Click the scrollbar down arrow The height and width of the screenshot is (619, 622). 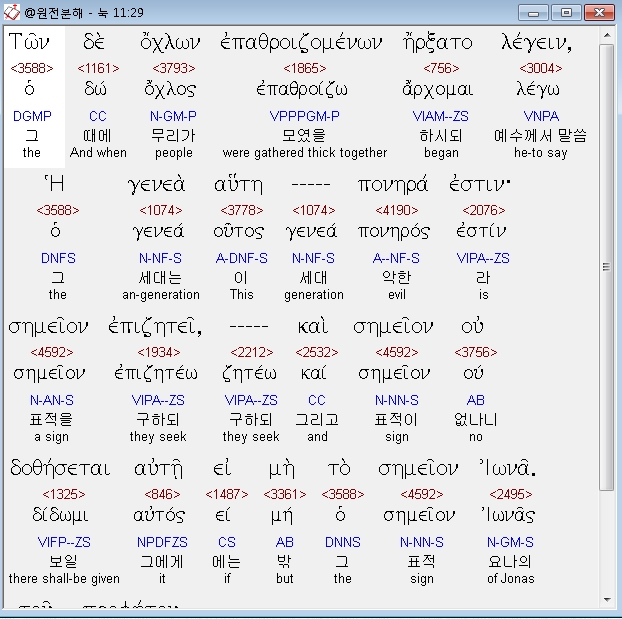click(607, 600)
